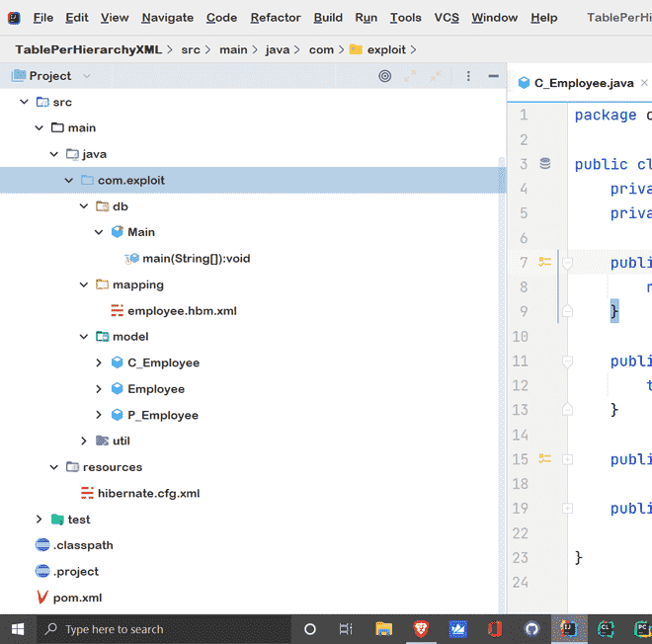
Task: Click TablePerHierarchyXML breadcrumb
Action: point(89,49)
